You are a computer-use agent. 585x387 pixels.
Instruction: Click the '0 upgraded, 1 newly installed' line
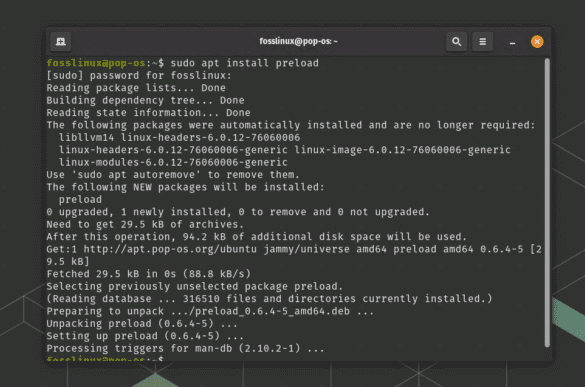point(238,212)
